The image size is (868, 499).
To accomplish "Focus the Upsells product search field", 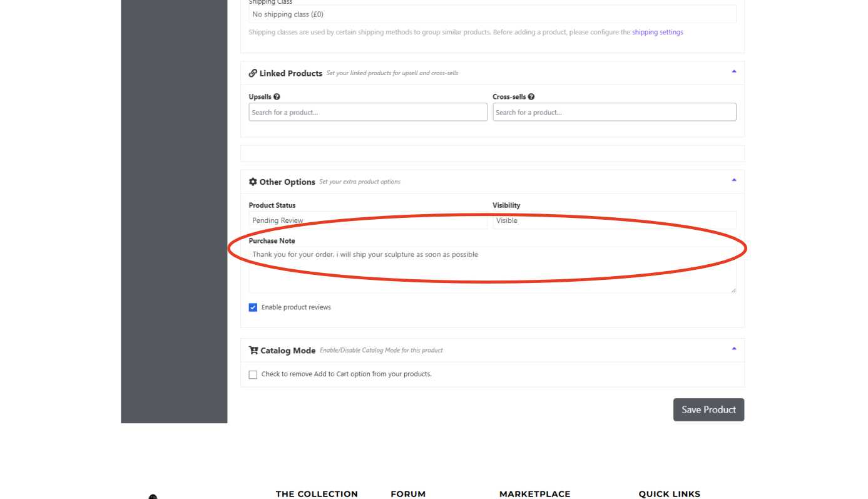I will click(367, 113).
